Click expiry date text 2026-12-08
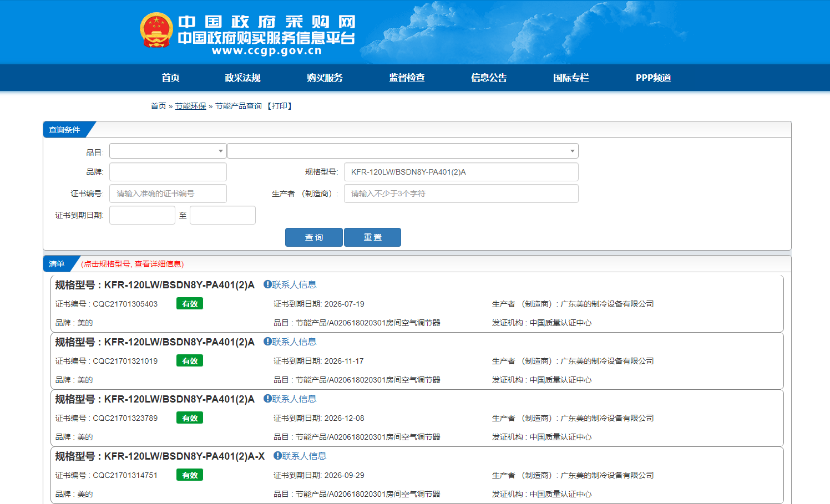The height and width of the screenshot is (504, 830). pyautogui.click(x=344, y=418)
